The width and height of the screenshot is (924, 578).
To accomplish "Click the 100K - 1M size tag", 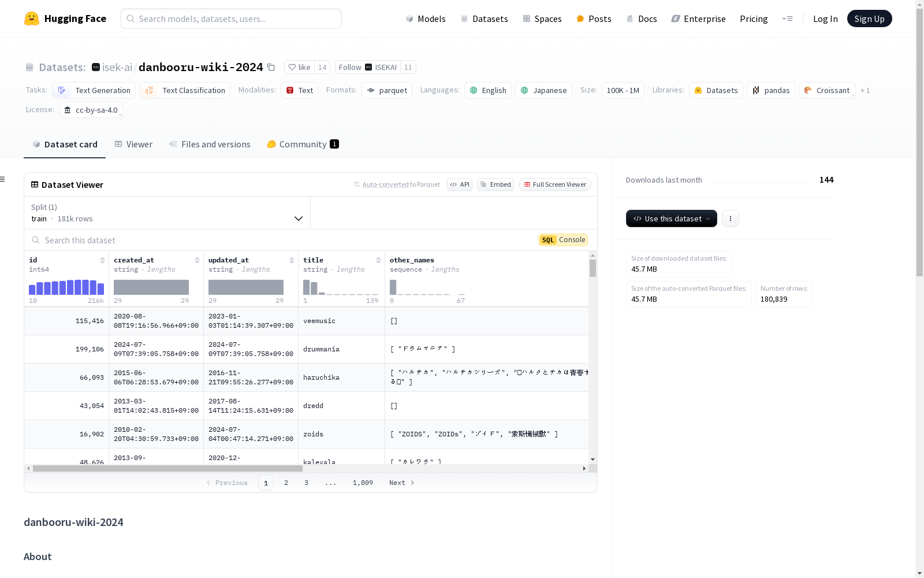I will [623, 90].
